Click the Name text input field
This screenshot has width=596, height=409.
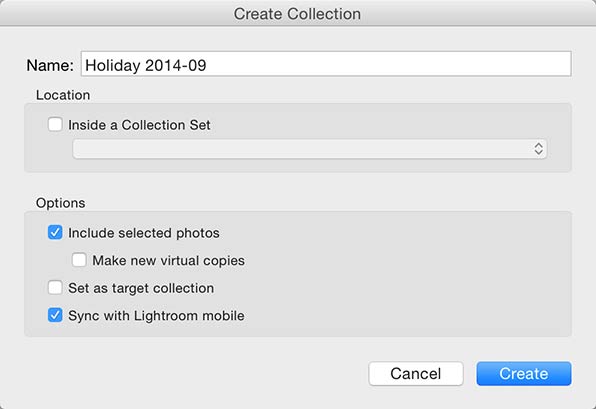coord(326,64)
